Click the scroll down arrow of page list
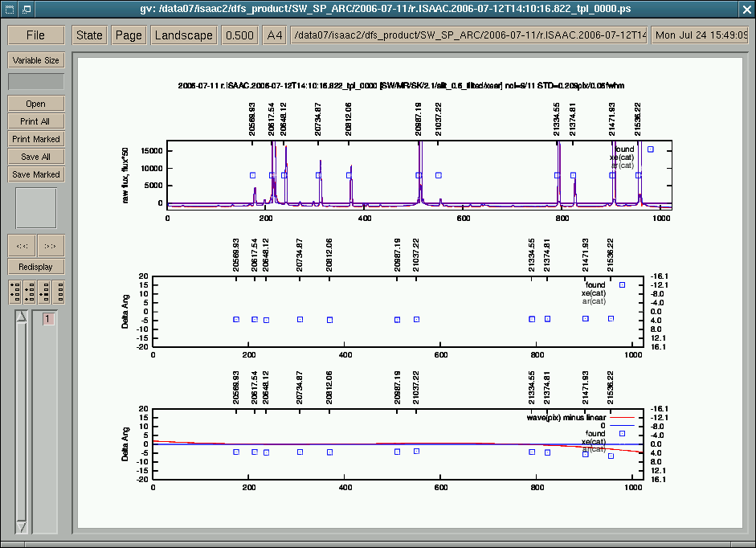Viewport: 756px width, 548px height. point(22,526)
